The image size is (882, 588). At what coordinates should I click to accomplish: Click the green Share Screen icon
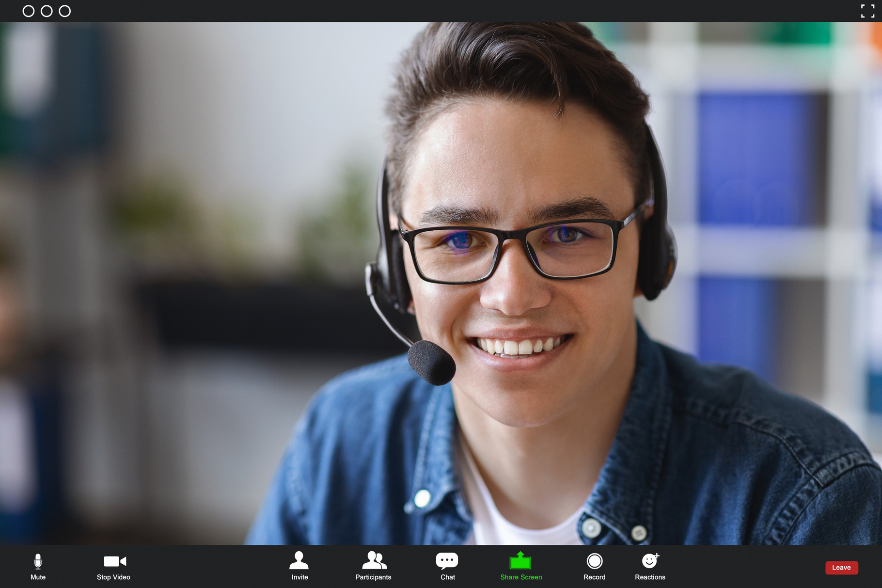[x=520, y=561]
